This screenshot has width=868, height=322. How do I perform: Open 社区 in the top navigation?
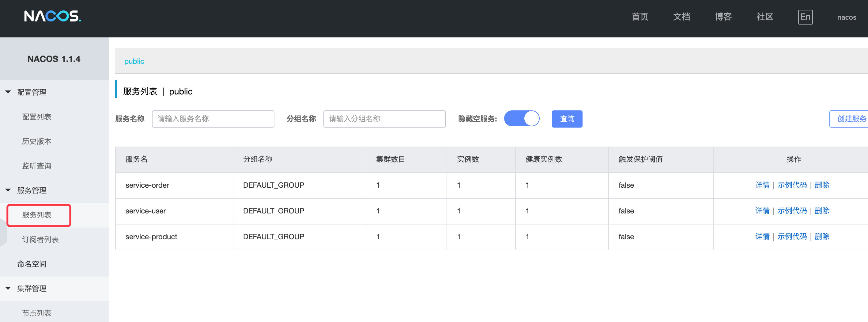point(764,17)
